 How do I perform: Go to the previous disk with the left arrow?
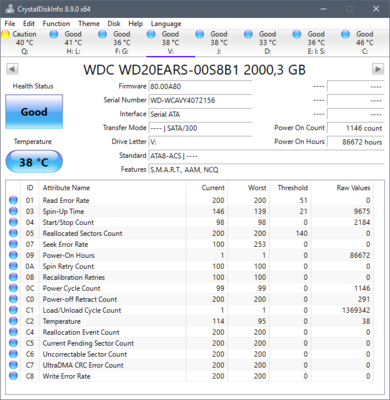(x=12, y=69)
